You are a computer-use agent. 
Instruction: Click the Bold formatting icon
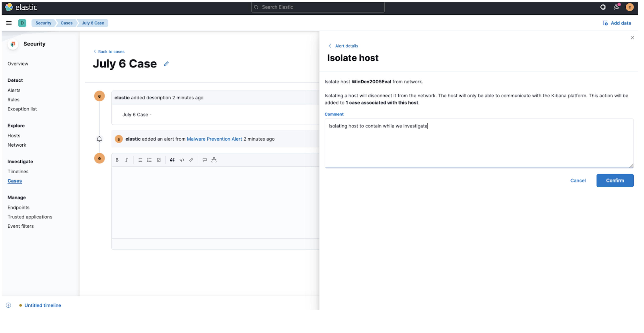(117, 160)
